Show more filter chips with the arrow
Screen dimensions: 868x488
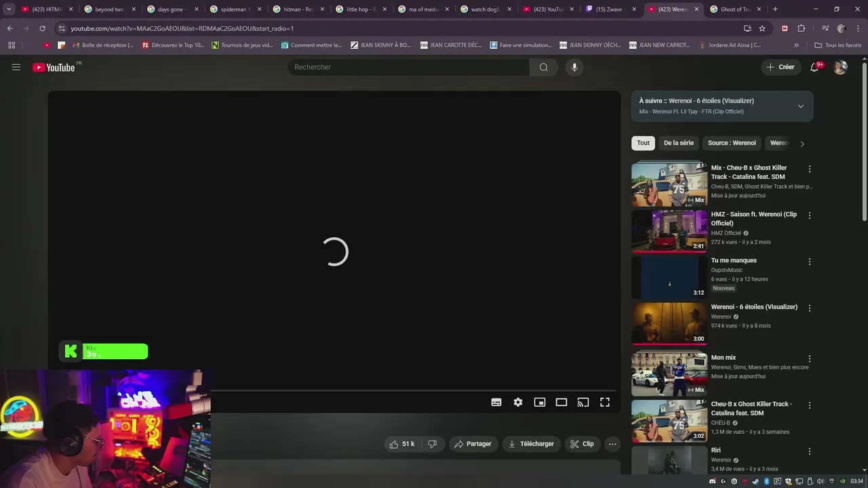point(802,144)
